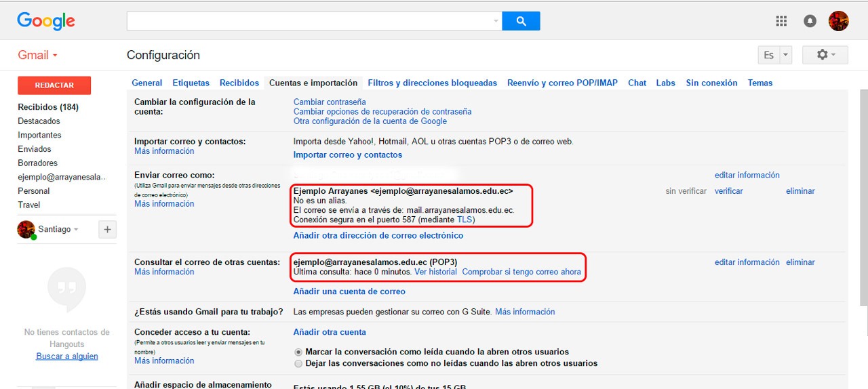Screen dimensions: 868x389
Task: Open the Sin conexión tab
Action: click(x=711, y=83)
